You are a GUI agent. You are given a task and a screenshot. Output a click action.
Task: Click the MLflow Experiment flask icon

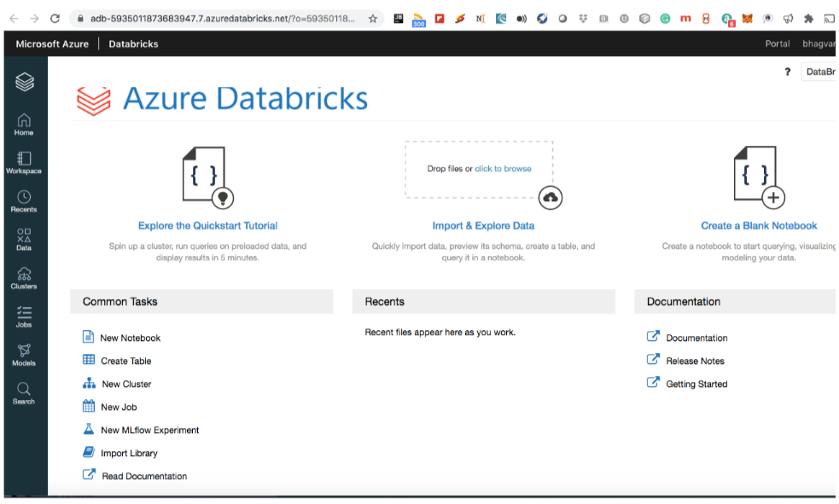click(89, 429)
